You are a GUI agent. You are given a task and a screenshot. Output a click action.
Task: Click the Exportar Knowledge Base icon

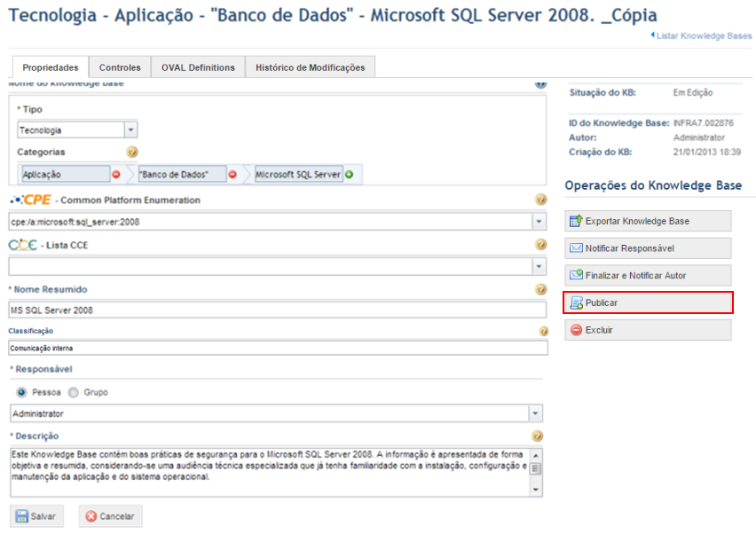[576, 221]
